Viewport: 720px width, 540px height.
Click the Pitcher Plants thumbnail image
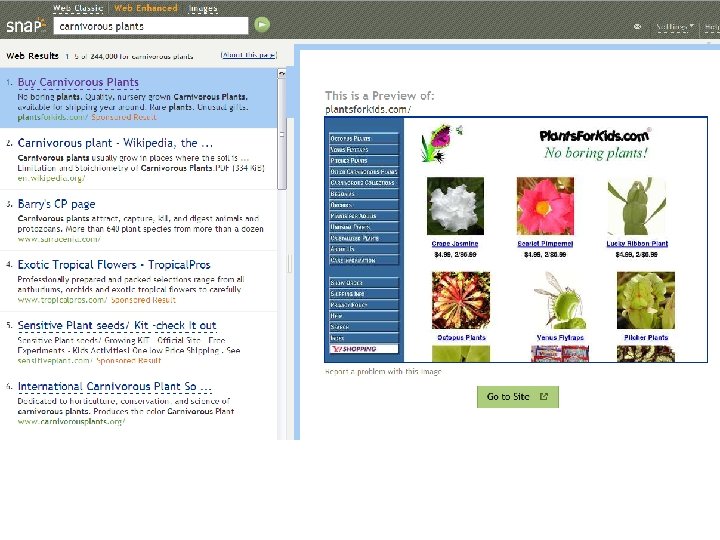click(646, 300)
